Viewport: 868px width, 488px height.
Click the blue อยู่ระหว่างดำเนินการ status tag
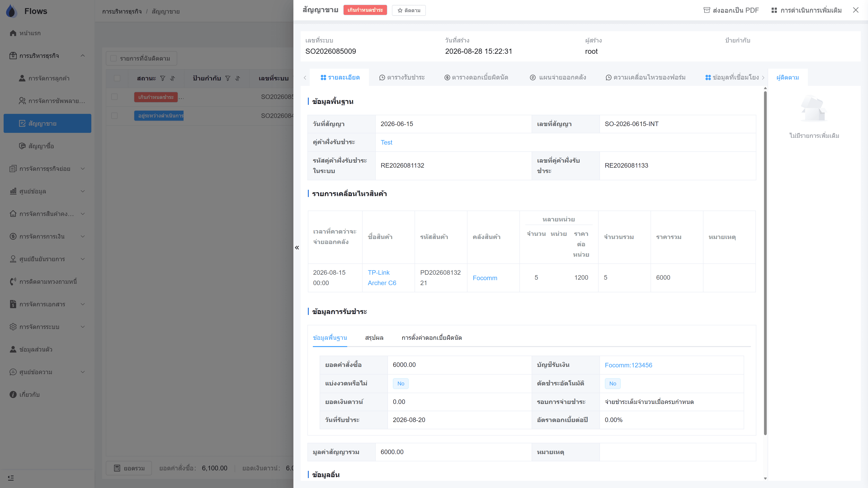[159, 116]
